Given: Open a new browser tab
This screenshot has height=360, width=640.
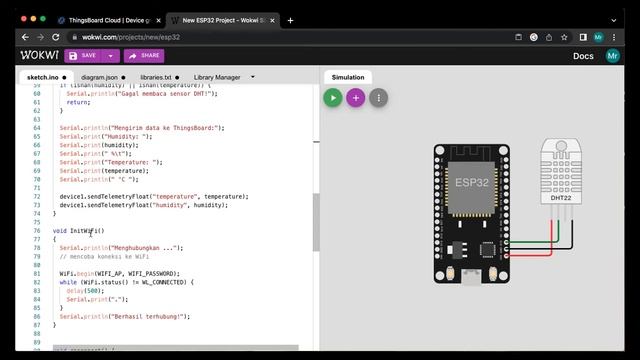Looking at the screenshot, I should pos(290,20).
